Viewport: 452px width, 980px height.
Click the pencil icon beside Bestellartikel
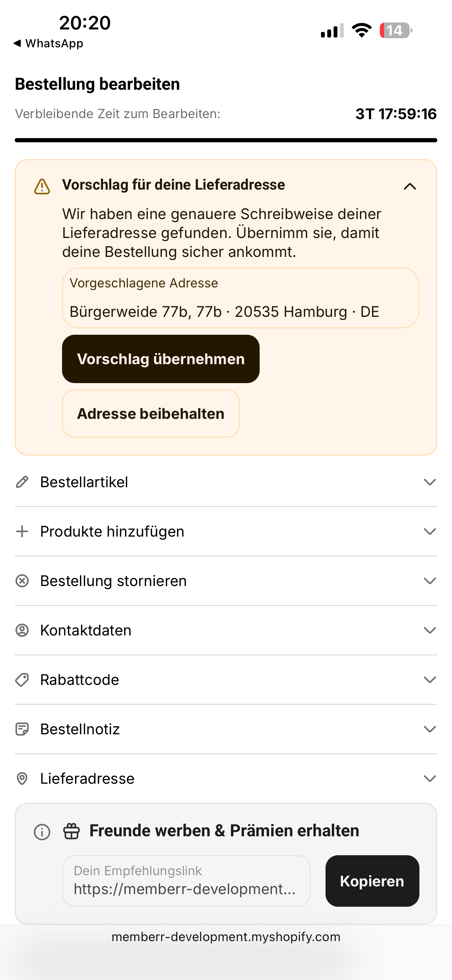pos(22,482)
